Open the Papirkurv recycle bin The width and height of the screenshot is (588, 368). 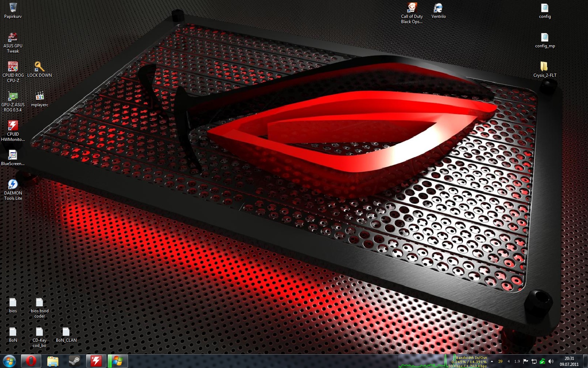point(13,11)
